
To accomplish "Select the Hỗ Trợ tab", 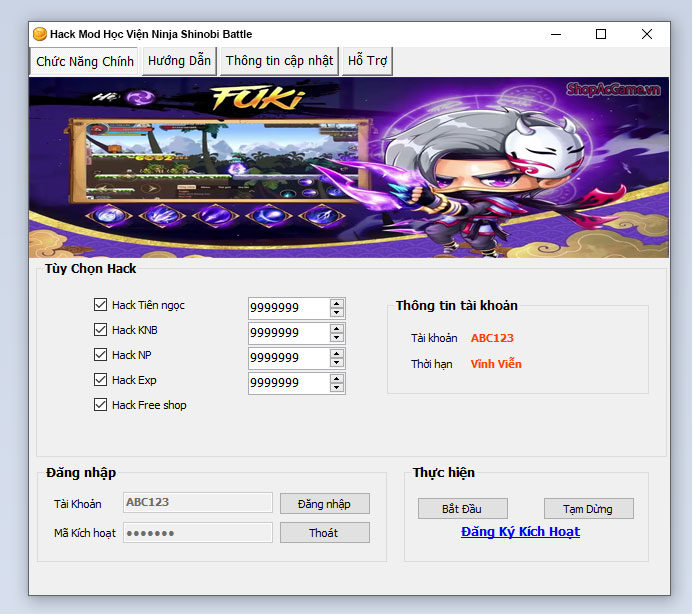I will (x=367, y=61).
